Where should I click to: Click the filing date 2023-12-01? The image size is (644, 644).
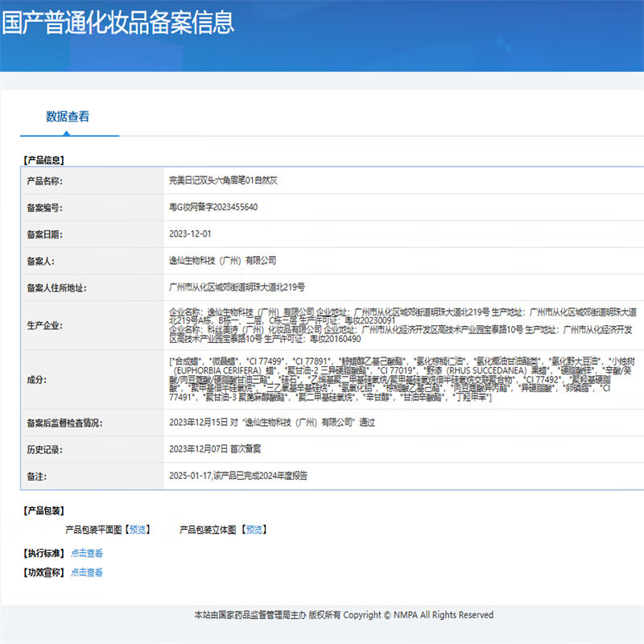click(x=190, y=234)
